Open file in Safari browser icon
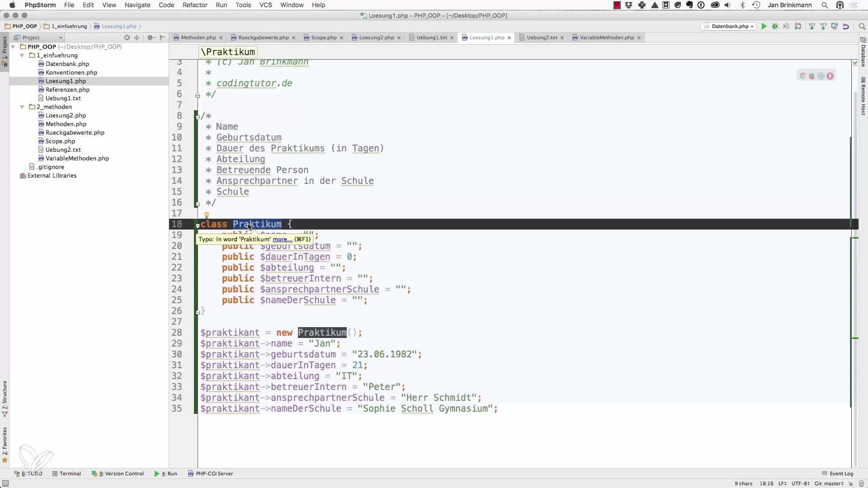The height and width of the screenshot is (488, 868). 821,76
